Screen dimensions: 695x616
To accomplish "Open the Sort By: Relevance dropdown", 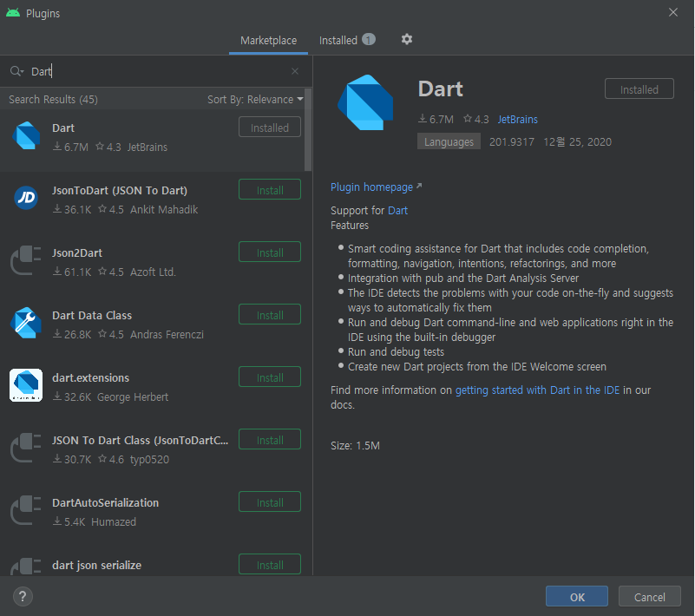I will (x=255, y=99).
